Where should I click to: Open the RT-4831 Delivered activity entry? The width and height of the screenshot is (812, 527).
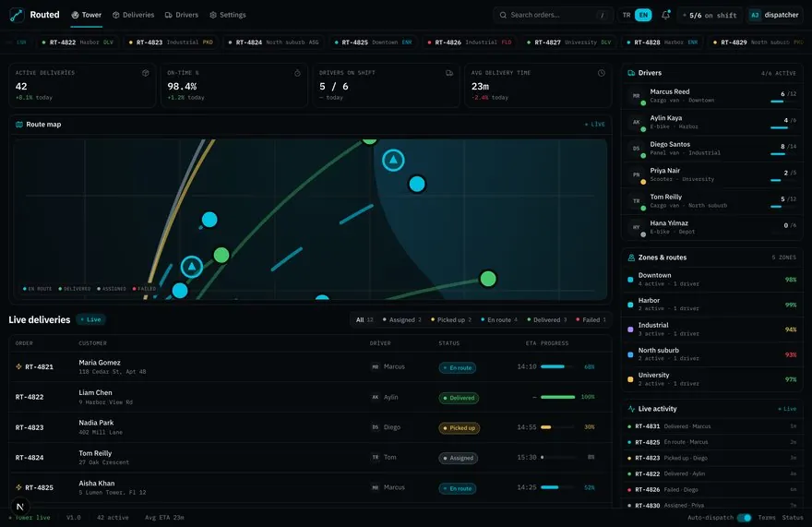(x=712, y=426)
